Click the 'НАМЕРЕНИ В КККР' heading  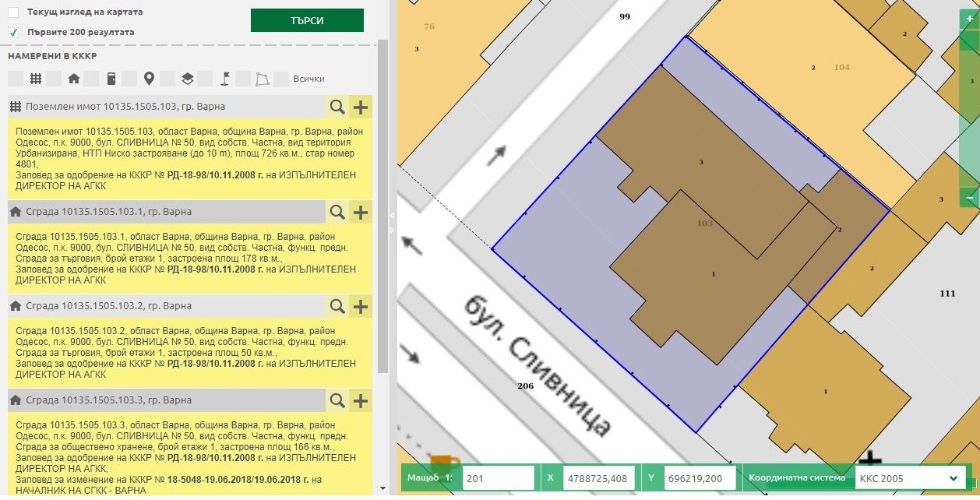coord(52,56)
